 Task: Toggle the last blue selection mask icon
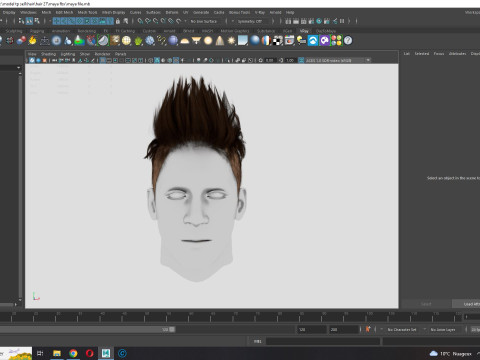pos(110,21)
